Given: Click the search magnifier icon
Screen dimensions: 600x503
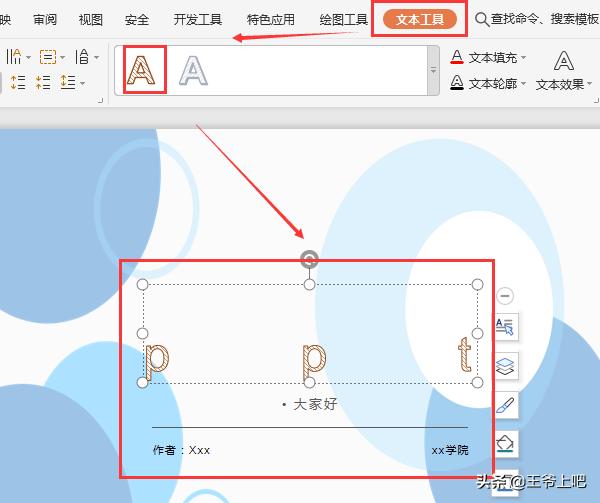Looking at the screenshot, I should 482,19.
